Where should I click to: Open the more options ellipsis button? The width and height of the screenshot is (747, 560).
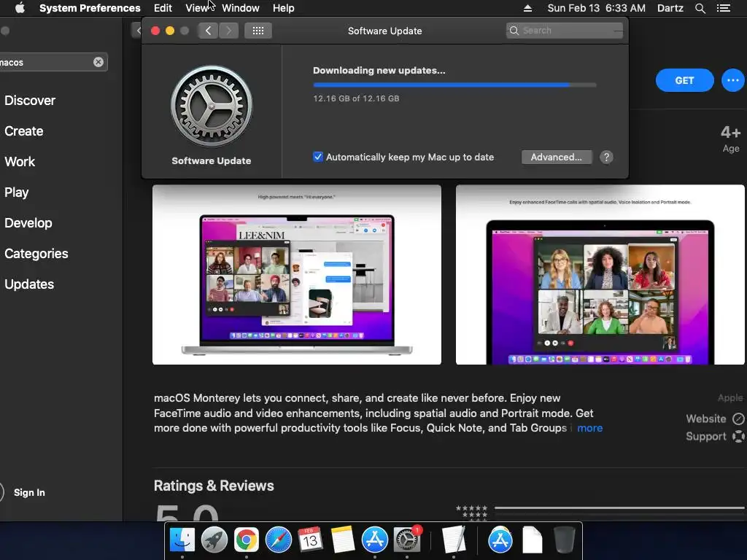point(733,80)
